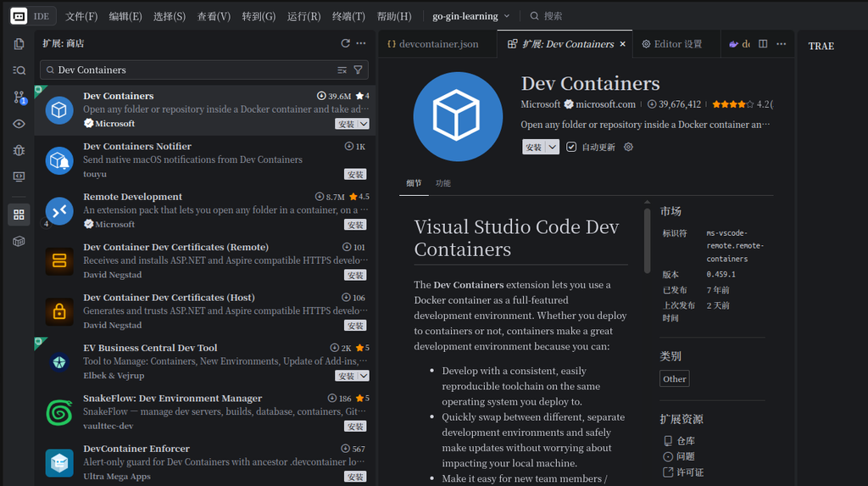Install SnakeFlow: Dev Environment Manager
This screenshot has height=486, width=868.
[355, 426]
